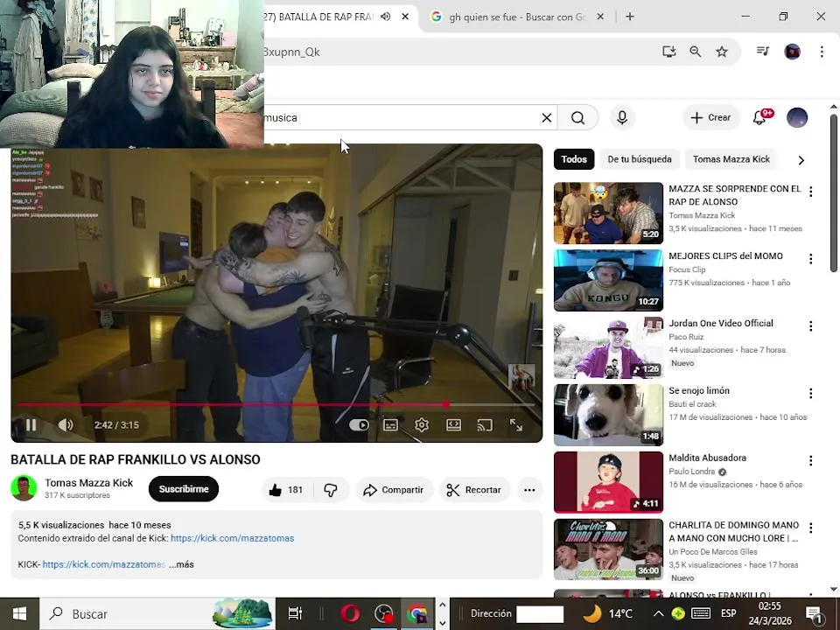Open options for CHARLITA DE DOMINGO video

tap(810, 528)
